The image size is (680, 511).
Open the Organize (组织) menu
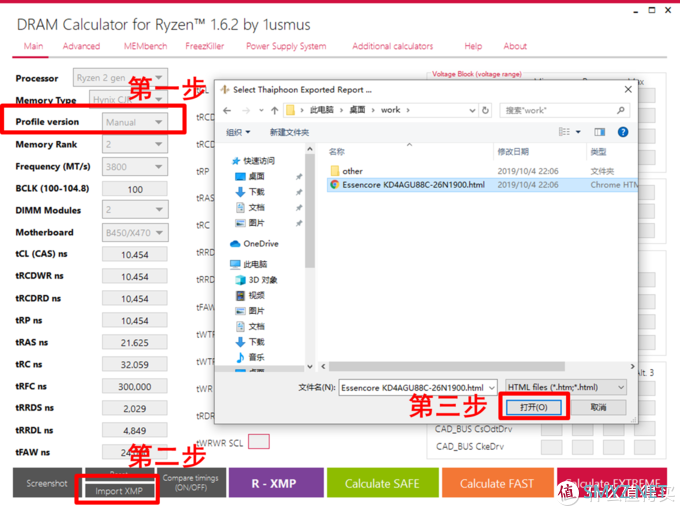(x=238, y=132)
